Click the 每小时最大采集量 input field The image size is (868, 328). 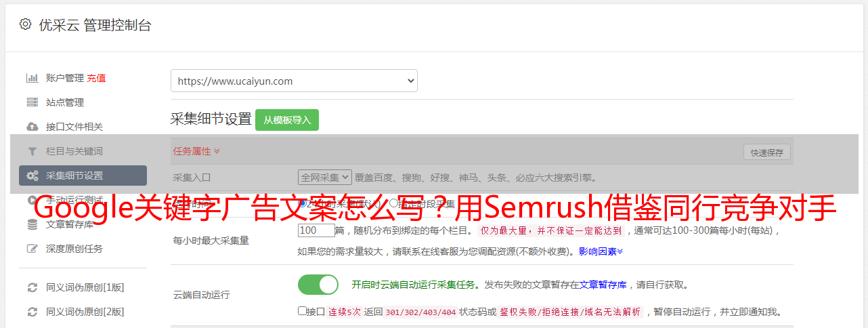click(316, 230)
